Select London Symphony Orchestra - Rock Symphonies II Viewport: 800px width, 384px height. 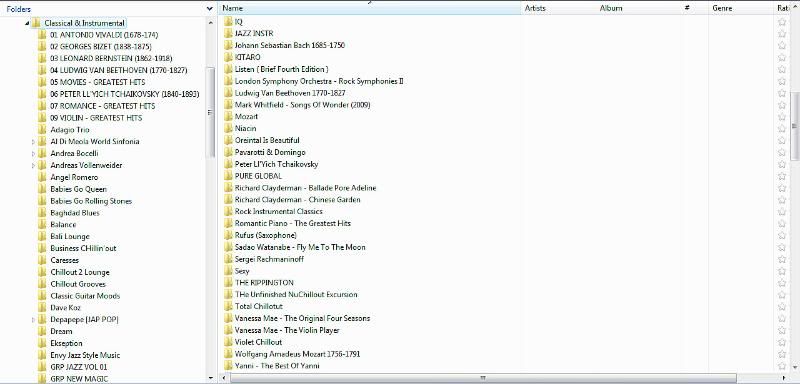pos(319,81)
